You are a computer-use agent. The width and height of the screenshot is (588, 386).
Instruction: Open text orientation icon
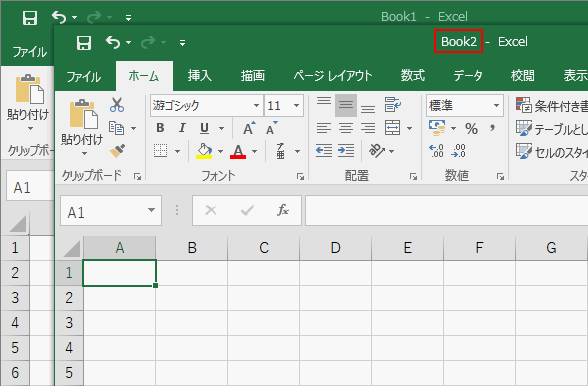point(377,150)
